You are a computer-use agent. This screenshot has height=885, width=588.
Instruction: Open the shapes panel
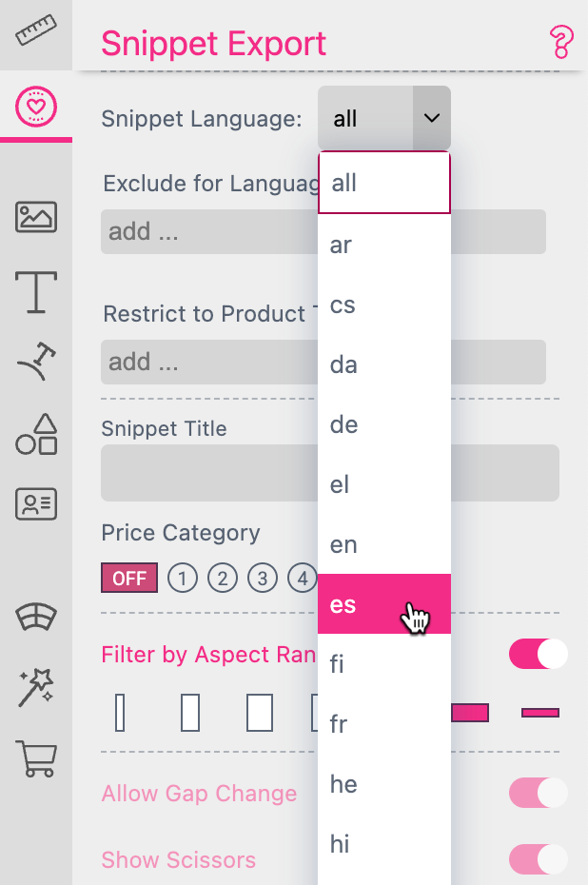pos(35,435)
